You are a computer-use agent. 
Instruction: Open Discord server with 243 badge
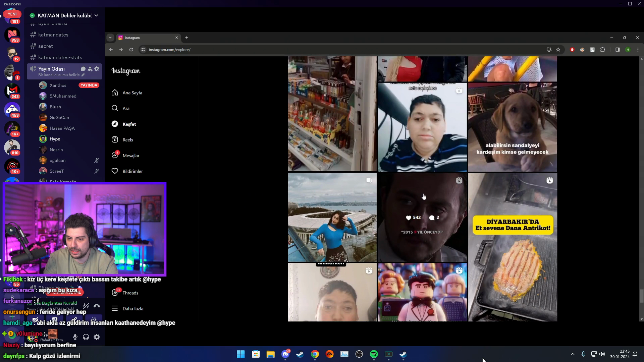pos(12,91)
